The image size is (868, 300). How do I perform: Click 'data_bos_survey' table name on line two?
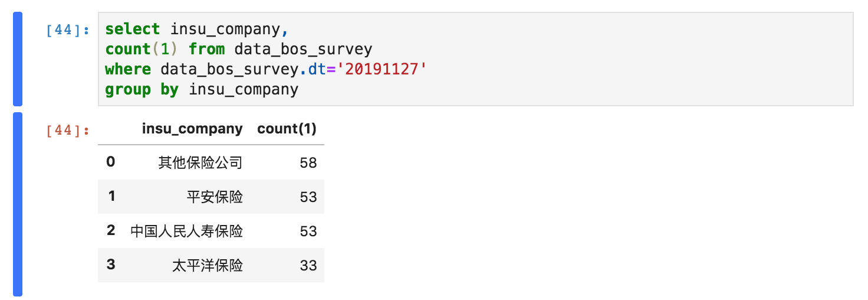pos(303,49)
